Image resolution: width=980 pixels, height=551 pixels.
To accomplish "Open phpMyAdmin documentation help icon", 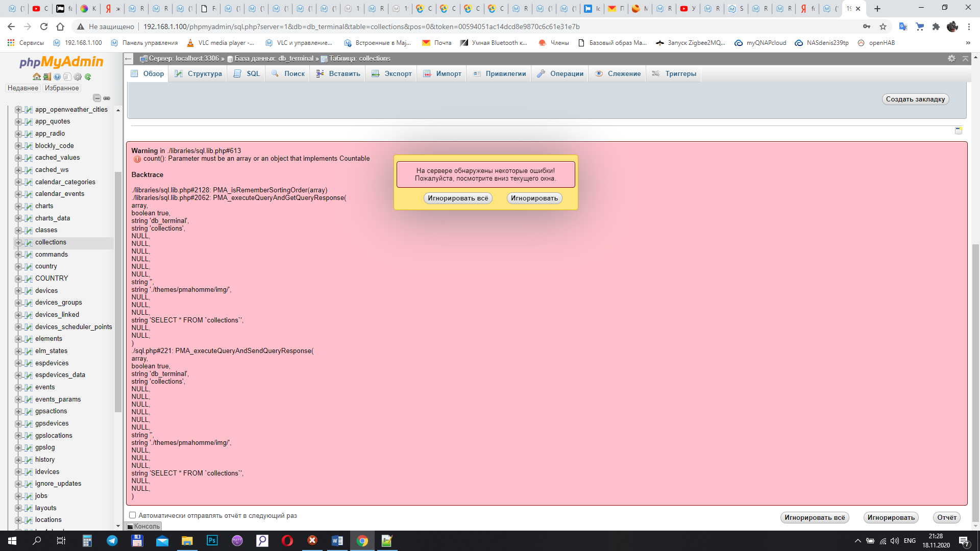I will coord(57,77).
